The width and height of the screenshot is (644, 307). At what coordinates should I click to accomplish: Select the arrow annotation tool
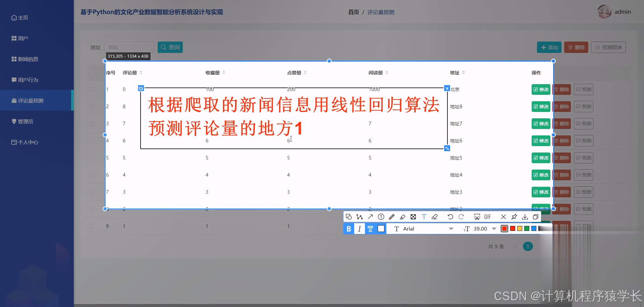point(370,217)
